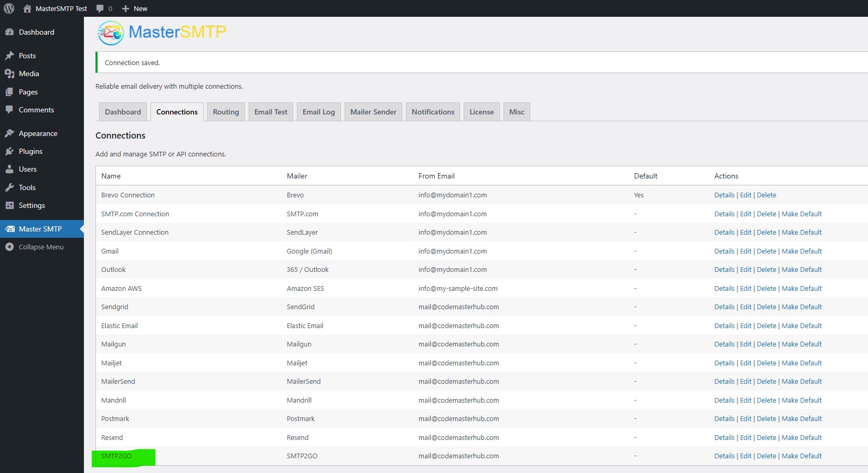868x473 pixels.
Task: View Details of the Brevo Connection
Action: [724, 195]
